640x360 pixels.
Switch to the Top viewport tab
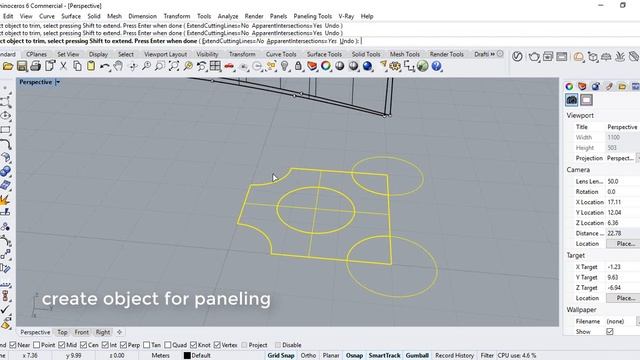point(62,332)
